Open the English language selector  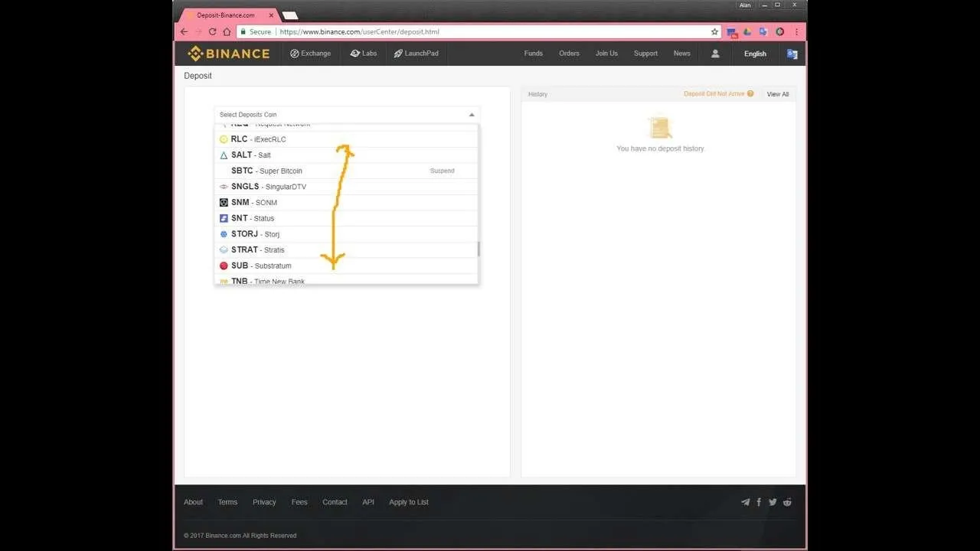click(755, 54)
